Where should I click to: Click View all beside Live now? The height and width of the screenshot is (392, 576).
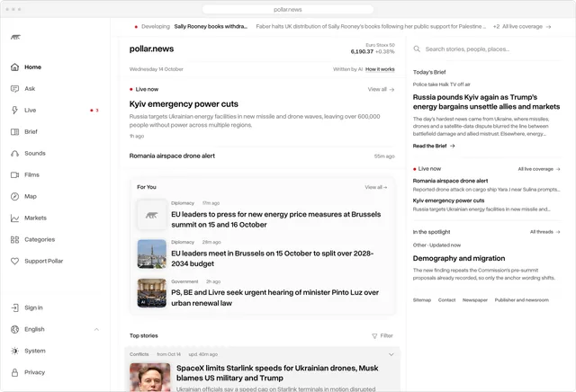pyautogui.click(x=381, y=89)
